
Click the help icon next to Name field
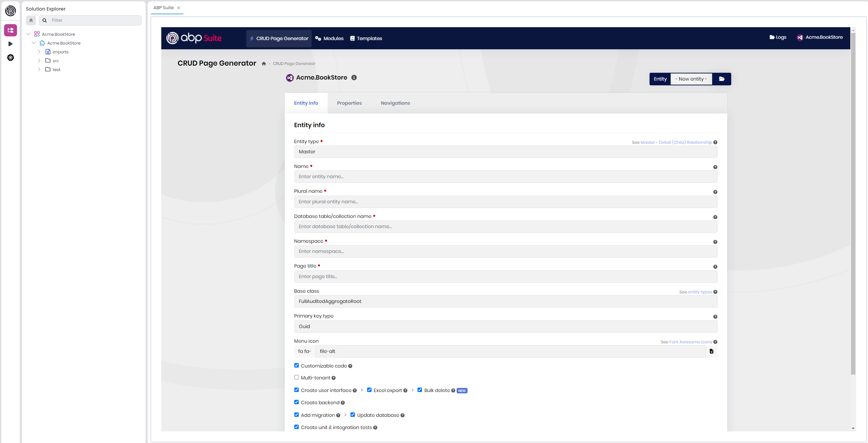pyautogui.click(x=715, y=167)
